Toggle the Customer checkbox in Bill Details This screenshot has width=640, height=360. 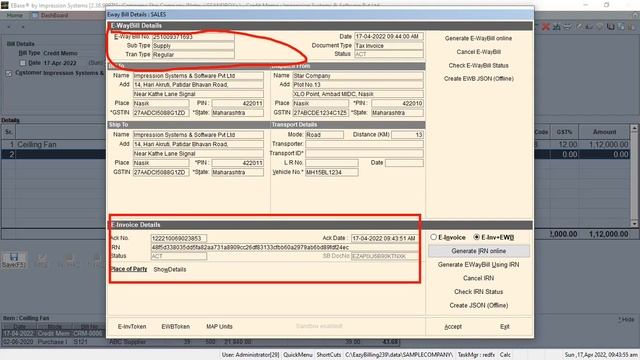(9, 73)
